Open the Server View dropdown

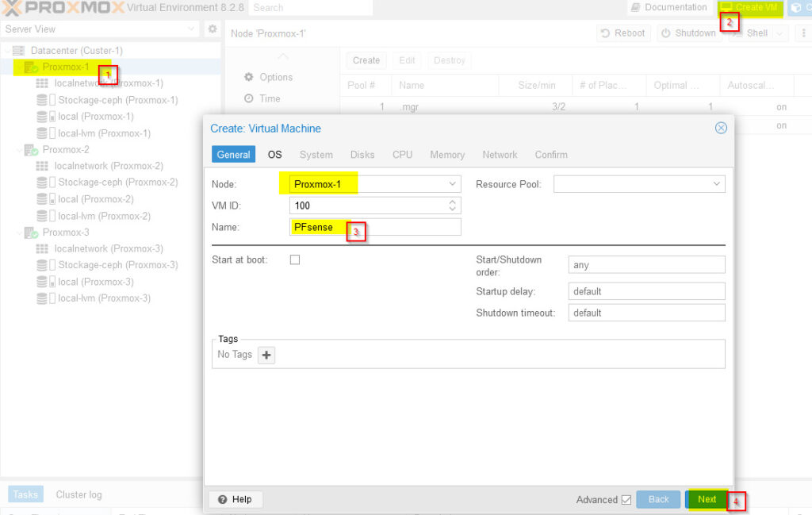click(x=190, y=29)
